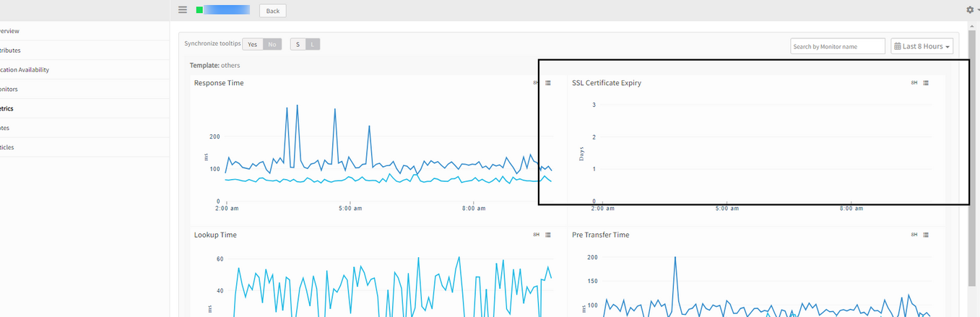Select Location Availability in sidebar
The image size is (980, 317).
[84, 70]
